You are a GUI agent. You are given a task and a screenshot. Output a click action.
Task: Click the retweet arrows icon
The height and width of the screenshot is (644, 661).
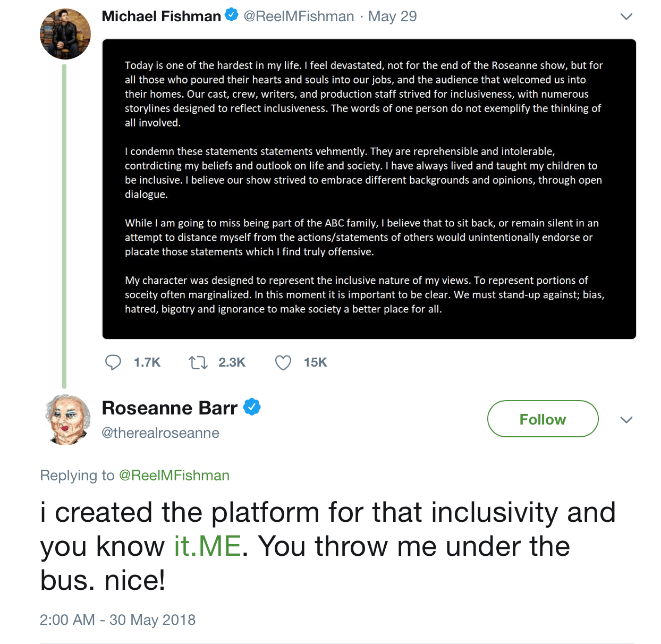coord(198,362)
